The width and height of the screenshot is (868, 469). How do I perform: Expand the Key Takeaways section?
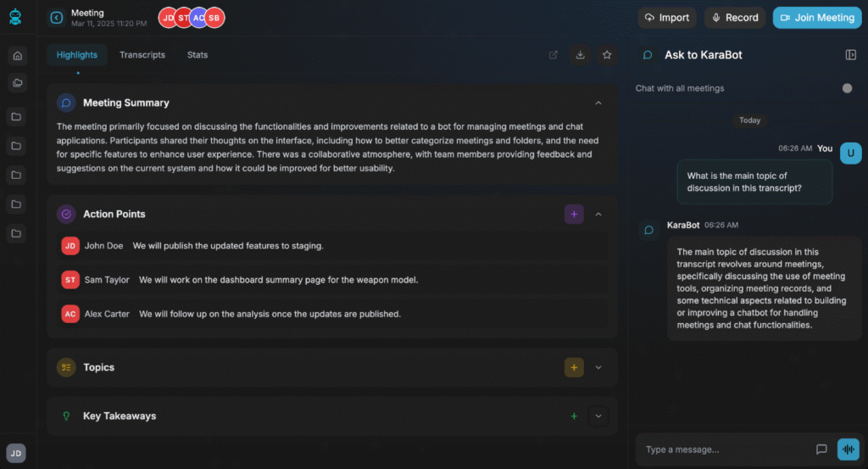(x=598, y=416)
